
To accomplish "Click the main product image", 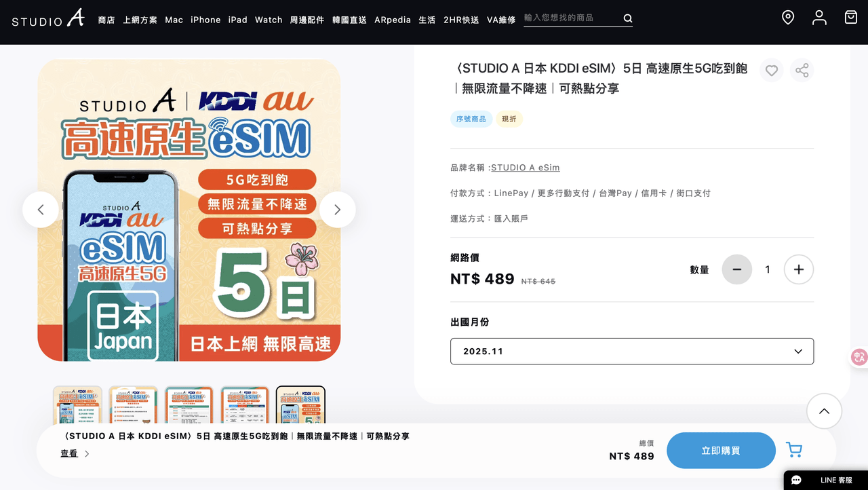I will 189,210.
